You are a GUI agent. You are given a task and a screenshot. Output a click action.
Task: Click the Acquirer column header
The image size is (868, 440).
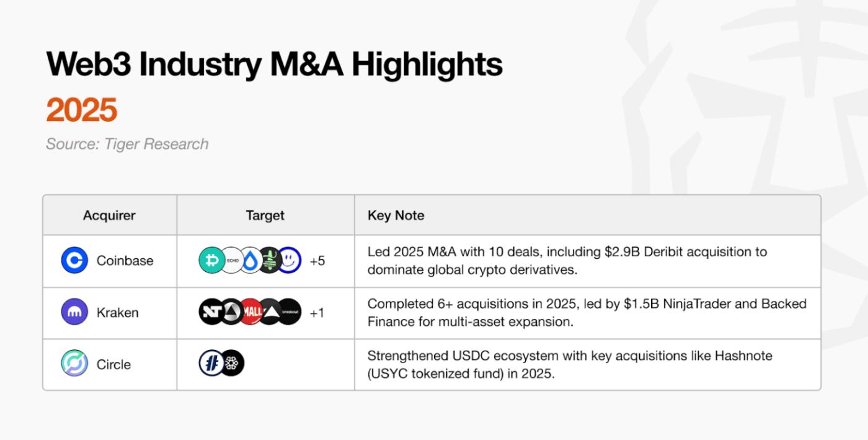[109, 215]
